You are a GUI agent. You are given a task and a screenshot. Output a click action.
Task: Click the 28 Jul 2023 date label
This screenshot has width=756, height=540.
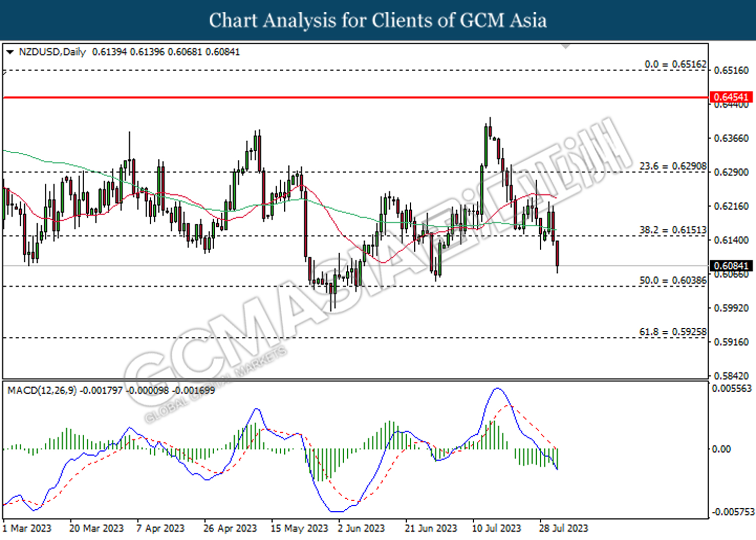pyautogui.click(x=563, y=528)
